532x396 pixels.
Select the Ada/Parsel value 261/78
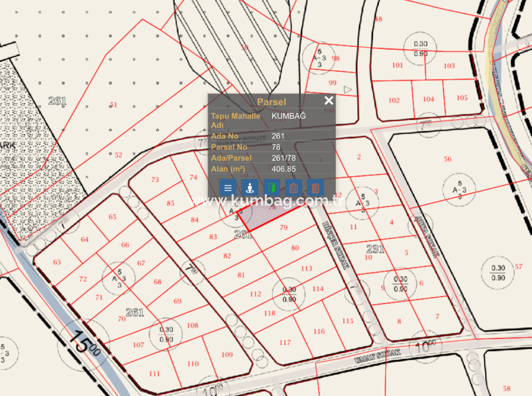point(283,158)
